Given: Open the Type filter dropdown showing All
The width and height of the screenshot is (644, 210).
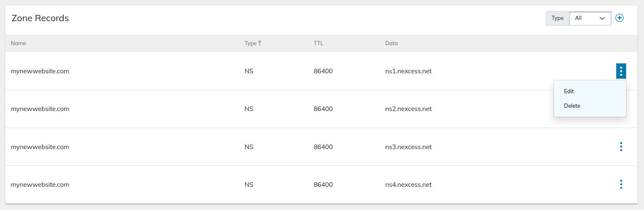Looking at the screenshot, I should (x=590, y=18).
